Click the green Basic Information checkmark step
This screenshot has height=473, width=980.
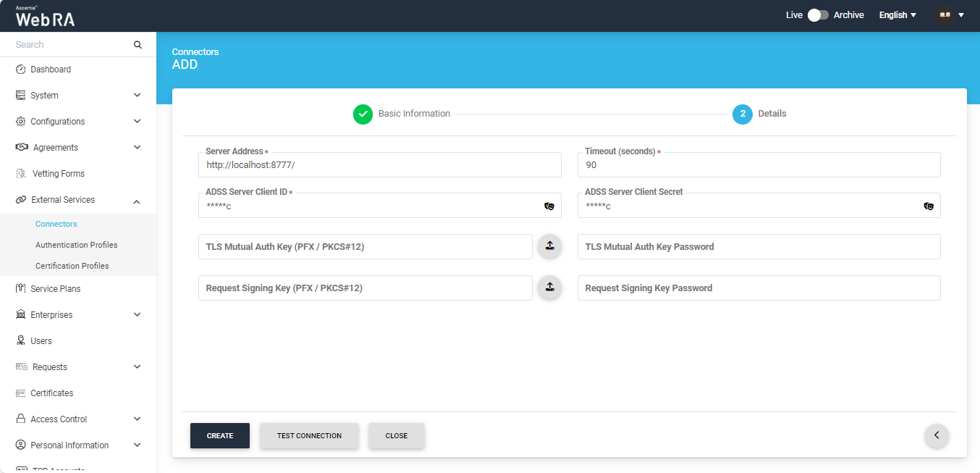pos(363,114)
